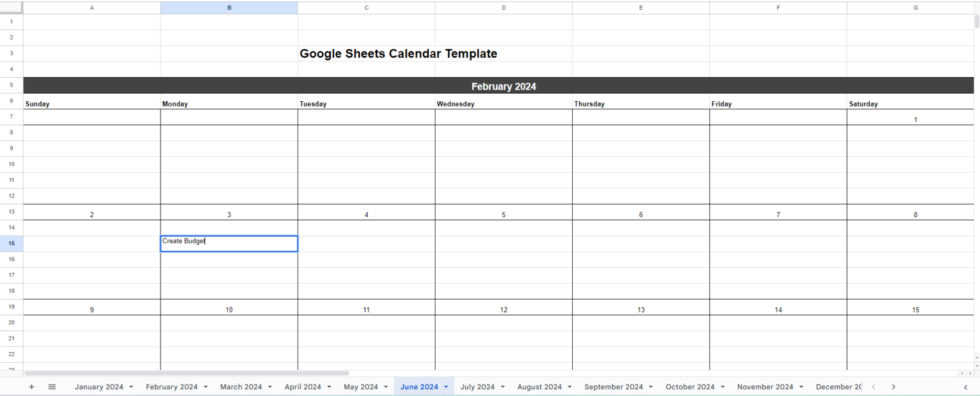Image resolution: width=980 pixels, height=396 pixels.
Task: Click the scroll sheet tabs right arrow
Action: point(893,387)
